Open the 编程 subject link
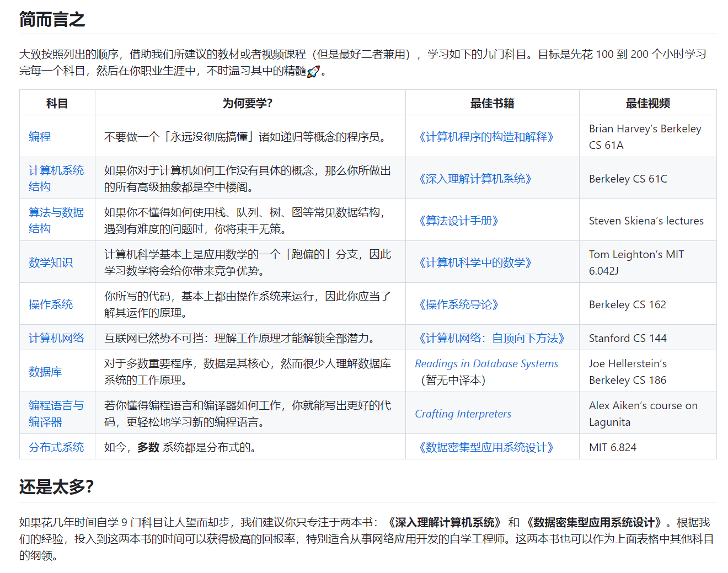 click(40, 137)
